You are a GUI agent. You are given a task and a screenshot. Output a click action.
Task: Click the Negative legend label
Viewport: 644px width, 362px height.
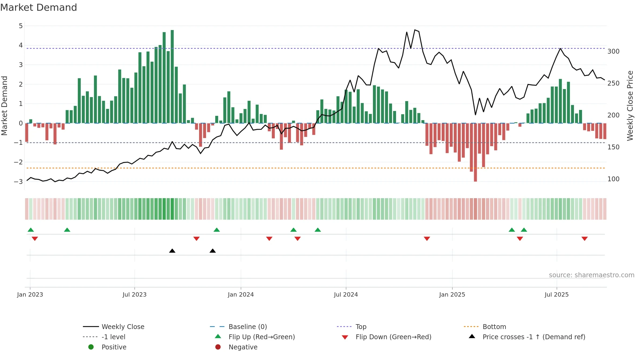(x=243, y=347)
